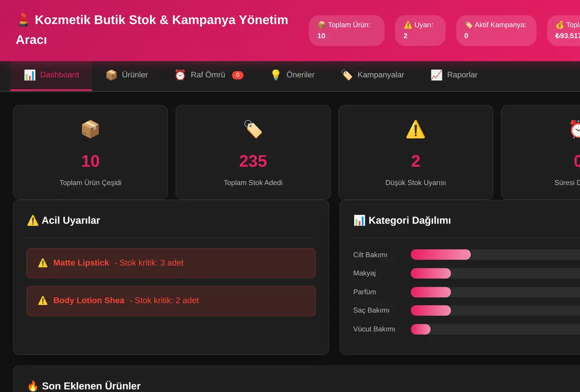Click the Ürünler package icon
This screenshot has width=580, height=392.
point(112,75)
